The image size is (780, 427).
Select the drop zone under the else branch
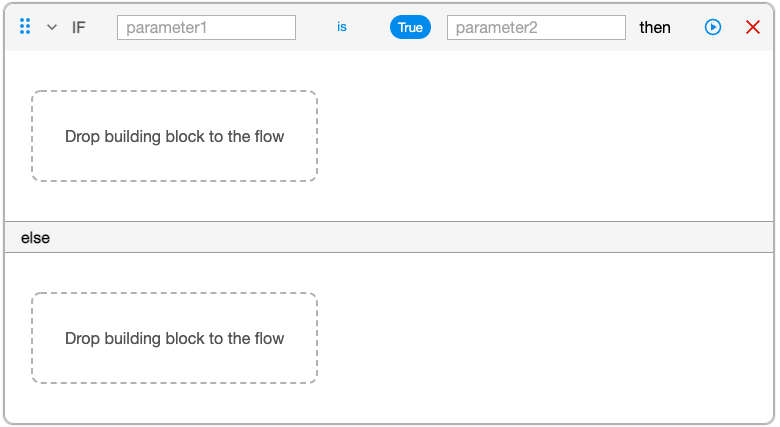175,338
